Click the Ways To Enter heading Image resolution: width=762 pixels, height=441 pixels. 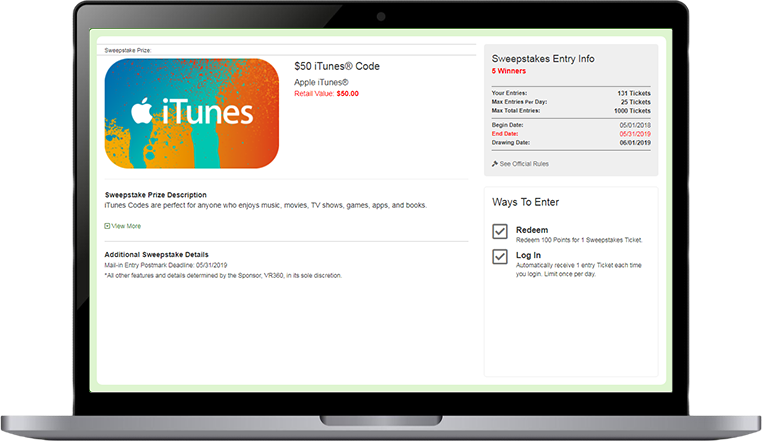point(525,202)
